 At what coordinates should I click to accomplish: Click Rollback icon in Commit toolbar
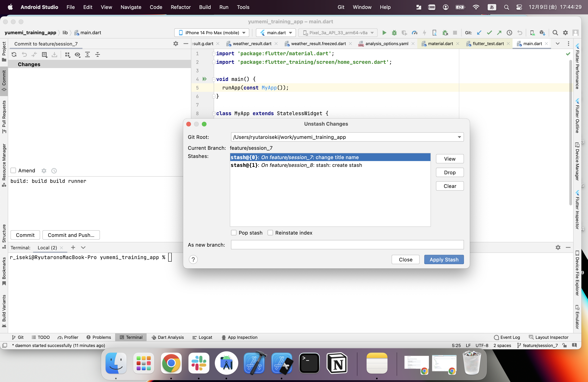[24, 55]
